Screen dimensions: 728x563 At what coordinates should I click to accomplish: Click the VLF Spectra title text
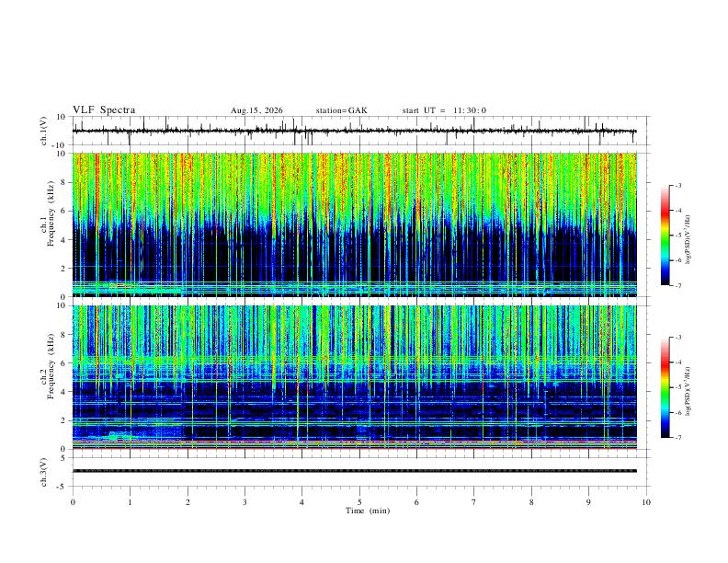coord(104,110)
